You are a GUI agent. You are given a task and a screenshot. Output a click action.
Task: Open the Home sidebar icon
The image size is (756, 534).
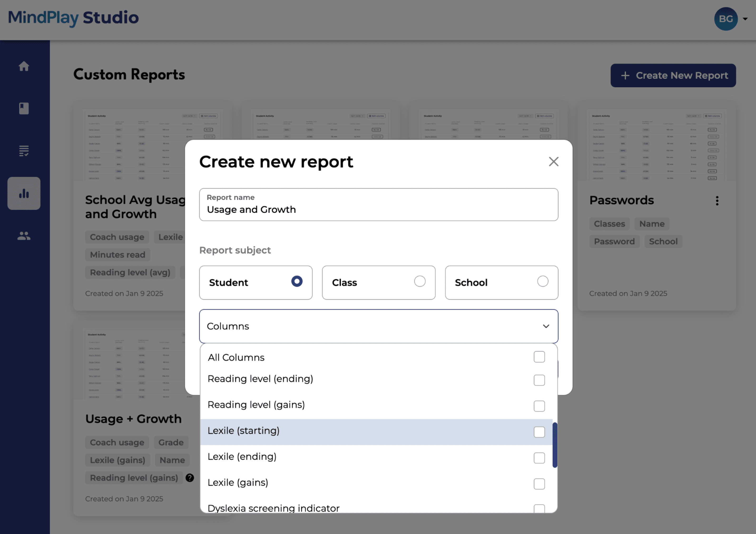(24, 66)
